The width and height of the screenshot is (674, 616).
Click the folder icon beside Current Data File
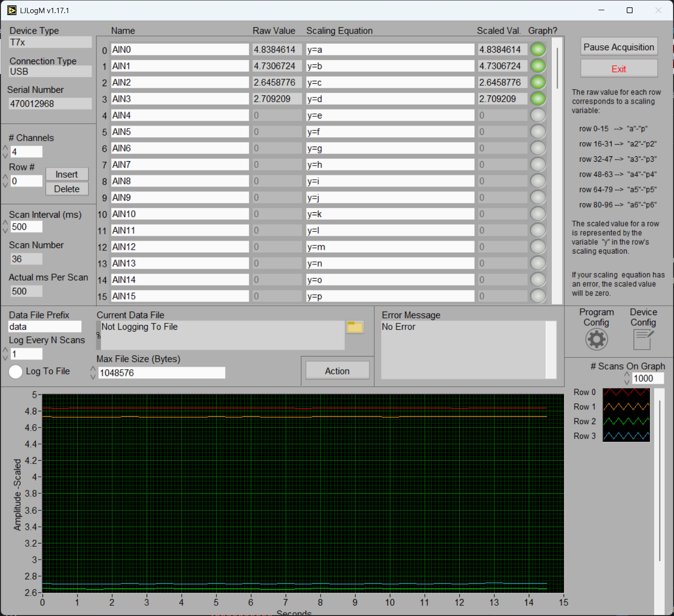[x=355, y=327]
